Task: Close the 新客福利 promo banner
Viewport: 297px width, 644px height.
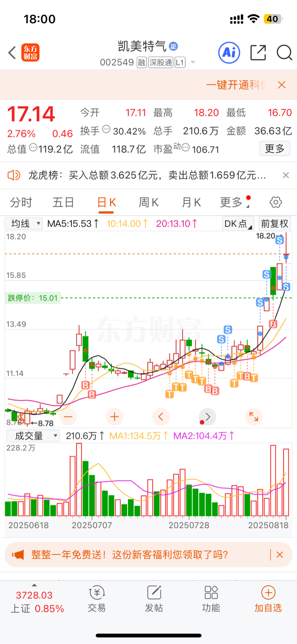Action: coord(280,555)
